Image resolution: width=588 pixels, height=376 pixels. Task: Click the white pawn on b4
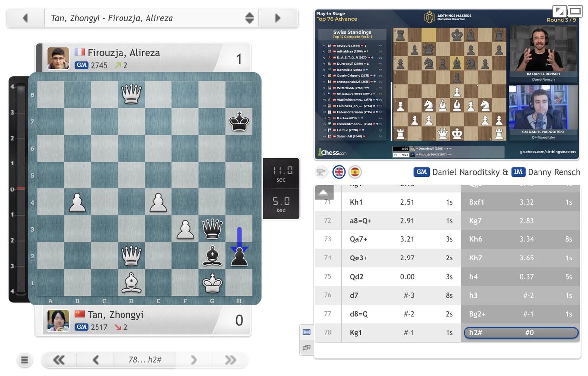click(77, 202)
